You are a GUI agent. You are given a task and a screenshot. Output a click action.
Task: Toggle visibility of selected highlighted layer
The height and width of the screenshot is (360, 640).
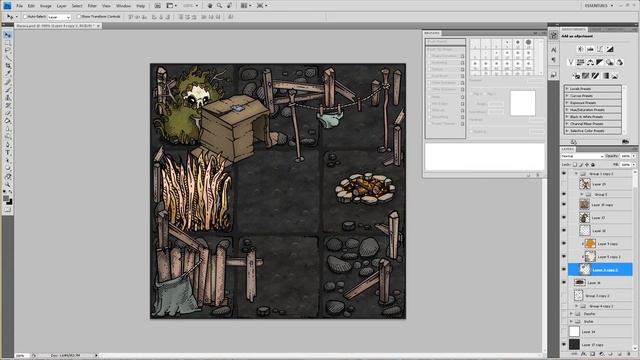click(x=564, y=269)
